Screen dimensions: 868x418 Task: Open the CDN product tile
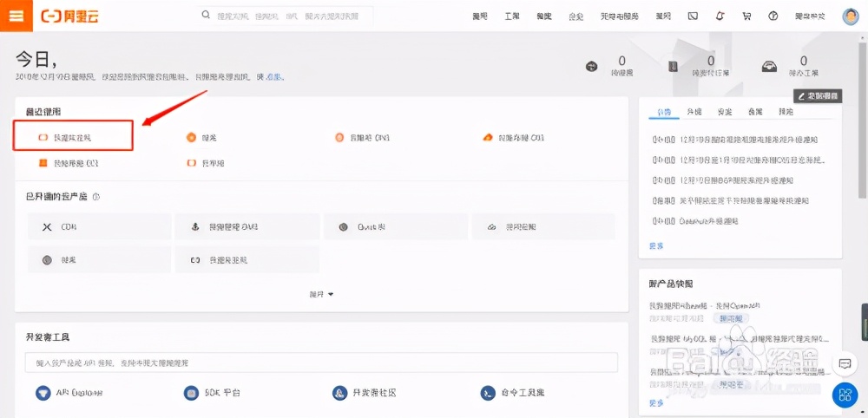point(99,226)
